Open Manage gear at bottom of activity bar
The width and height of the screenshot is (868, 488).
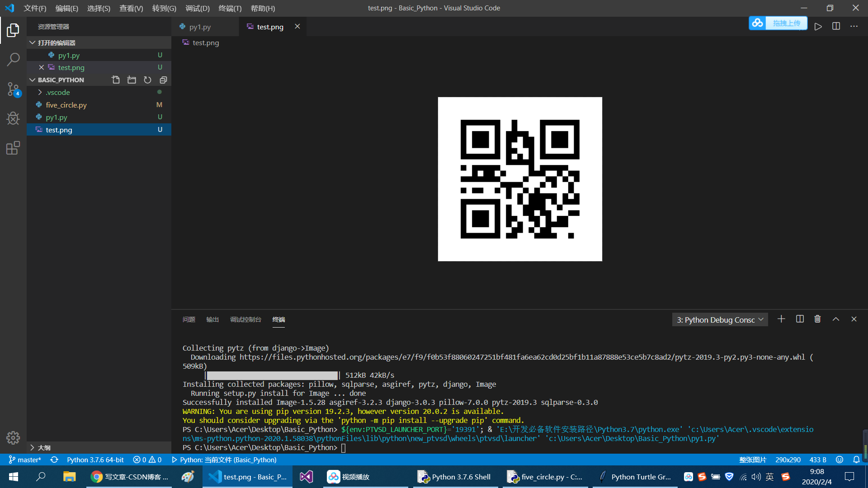(x=13, y=437)
